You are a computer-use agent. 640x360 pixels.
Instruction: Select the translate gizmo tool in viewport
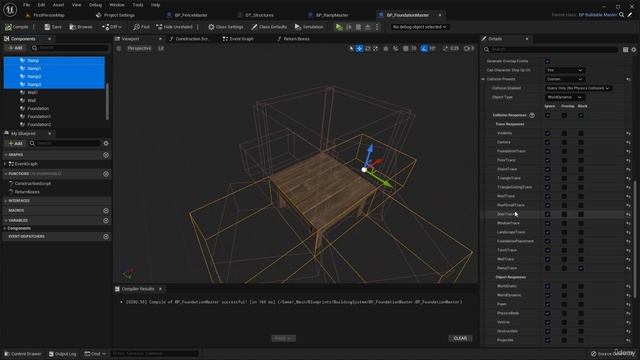pos(359,49)
